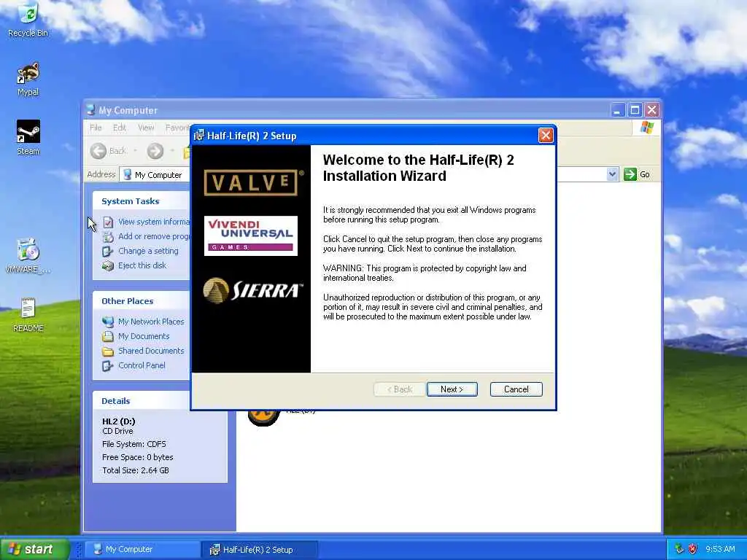Expand the address bar dropdown arrow
747x560 pixels.
(x=612, y=174)
